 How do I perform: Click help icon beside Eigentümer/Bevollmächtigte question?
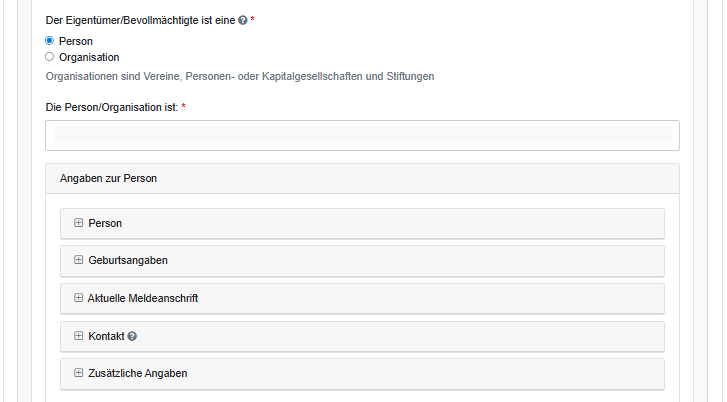click(x=243, y=20)
